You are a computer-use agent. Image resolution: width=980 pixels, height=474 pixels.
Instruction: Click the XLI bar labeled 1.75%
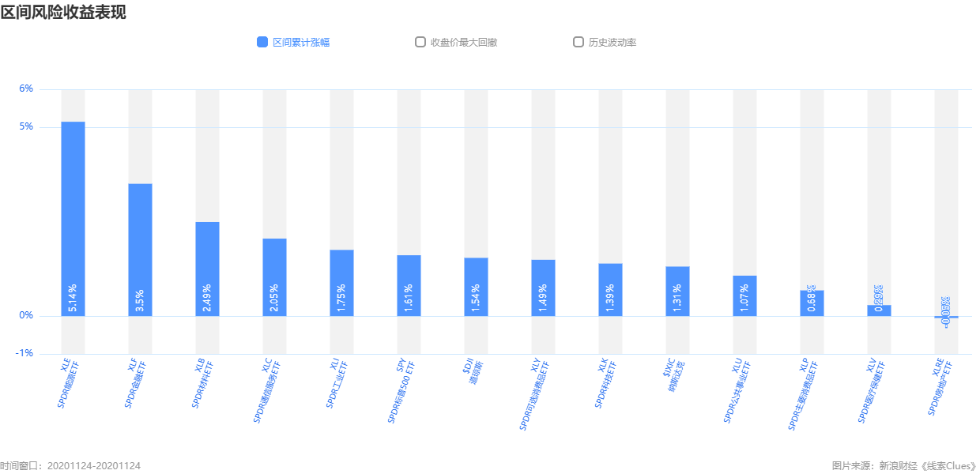[x=342, y=283]
